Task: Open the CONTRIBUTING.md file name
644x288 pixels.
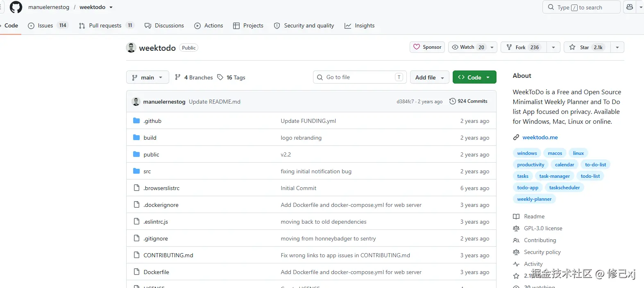Action: (x=168, y=255)
